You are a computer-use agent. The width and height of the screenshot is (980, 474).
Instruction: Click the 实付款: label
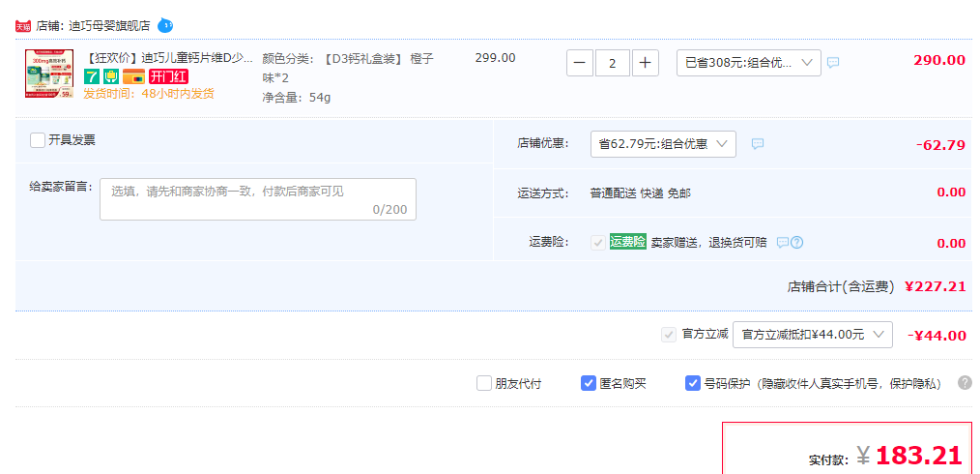click(828, 460)
